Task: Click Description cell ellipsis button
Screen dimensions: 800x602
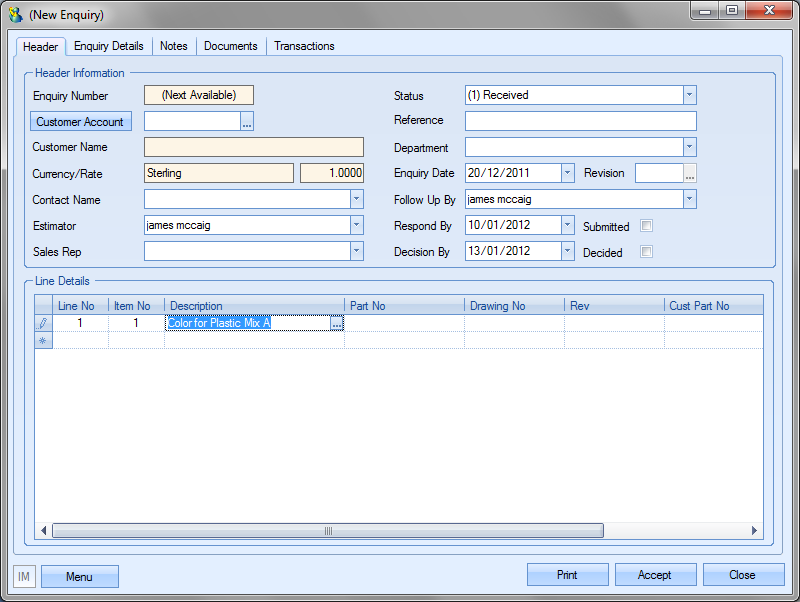Action: (337, 324)
